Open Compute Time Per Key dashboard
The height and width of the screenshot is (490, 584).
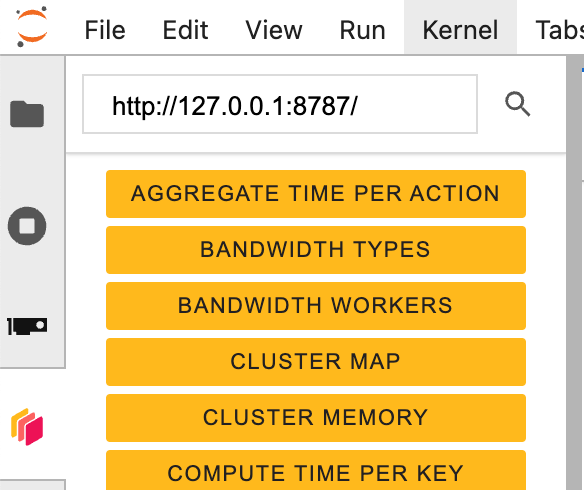pos(316,471)
